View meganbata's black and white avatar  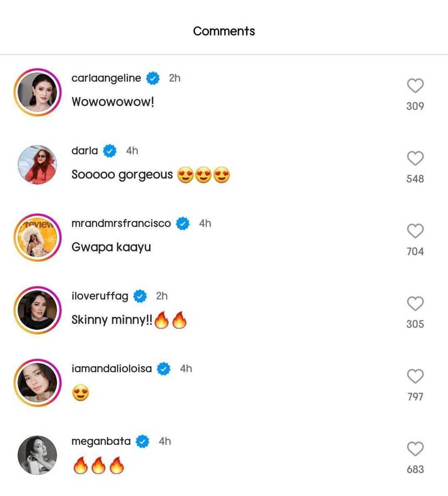(x=37, y=455)
